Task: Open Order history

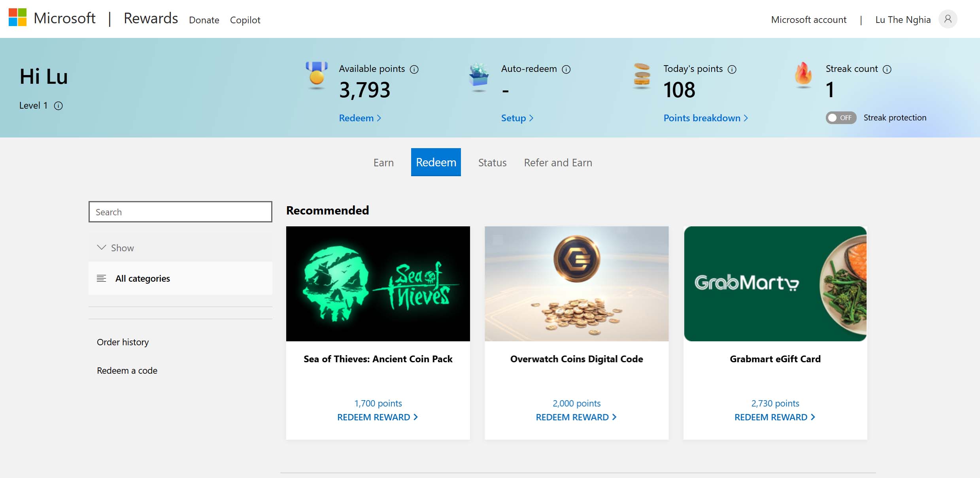Action: 123,342
